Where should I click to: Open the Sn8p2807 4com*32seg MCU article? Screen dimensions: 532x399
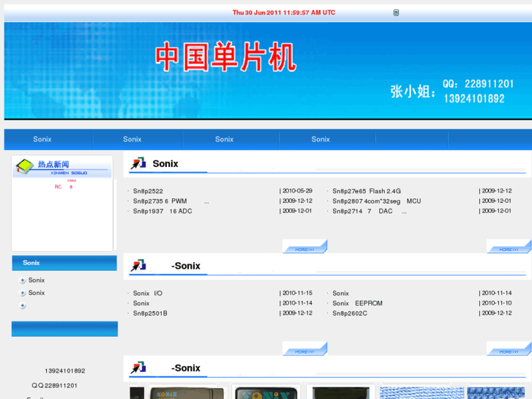(x=377, y=201)
